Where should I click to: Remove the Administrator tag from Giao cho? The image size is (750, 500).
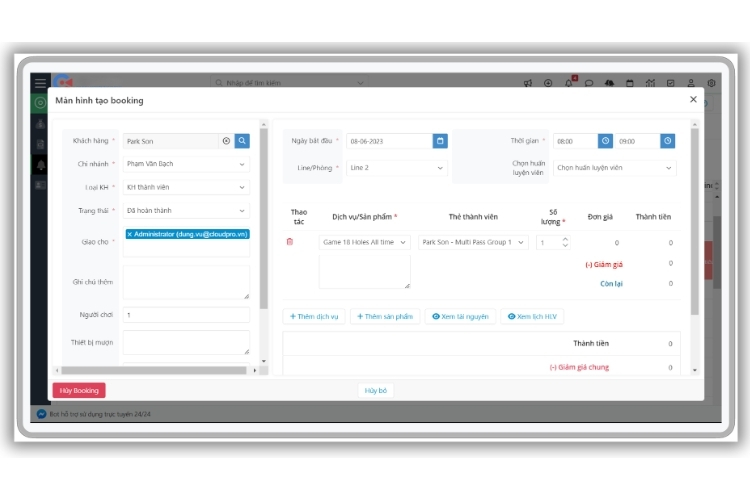click(x=130, y=234)
